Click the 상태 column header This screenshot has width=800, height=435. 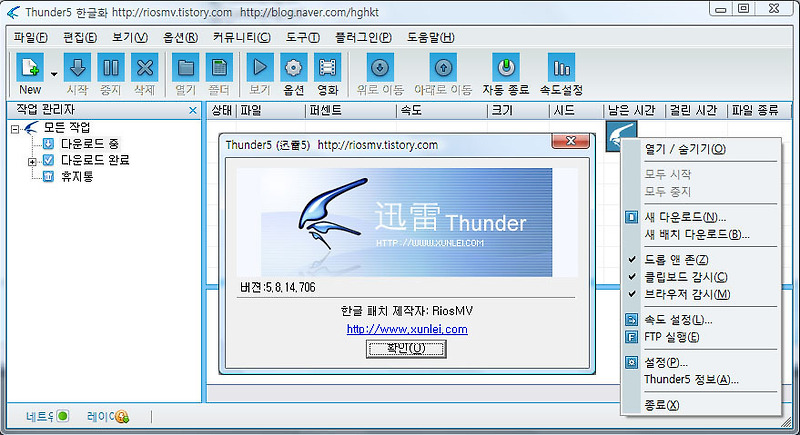click(222, 110)
